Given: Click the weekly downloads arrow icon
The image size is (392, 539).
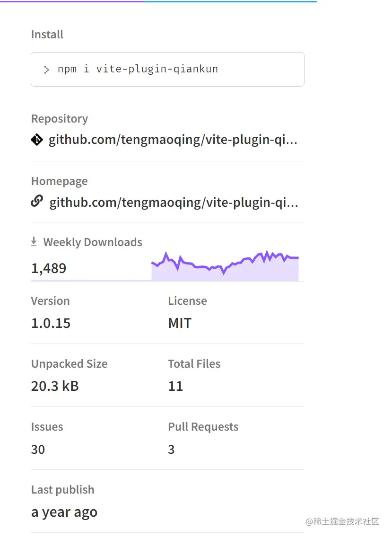Looking at the screenshot, I should 34,242.
